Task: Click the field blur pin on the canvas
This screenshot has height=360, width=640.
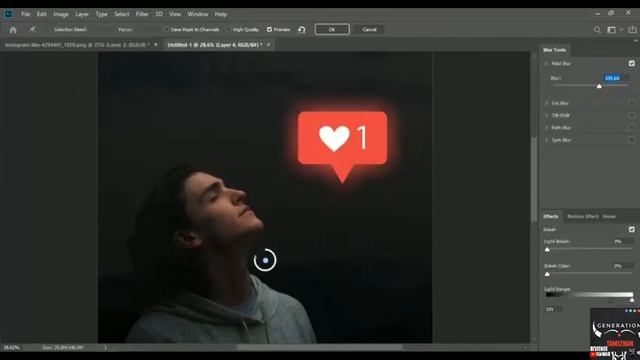Action: click(x=265, y=260)
